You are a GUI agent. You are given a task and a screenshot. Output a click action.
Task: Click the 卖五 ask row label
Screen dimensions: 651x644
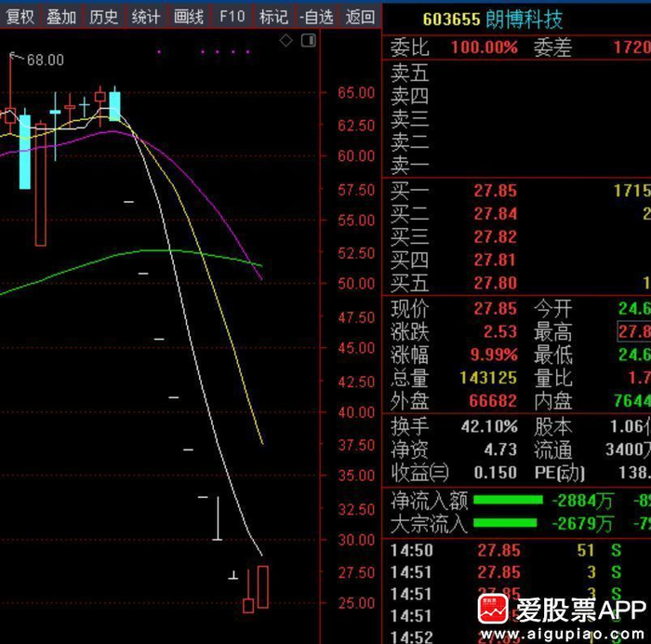point(410,74)
